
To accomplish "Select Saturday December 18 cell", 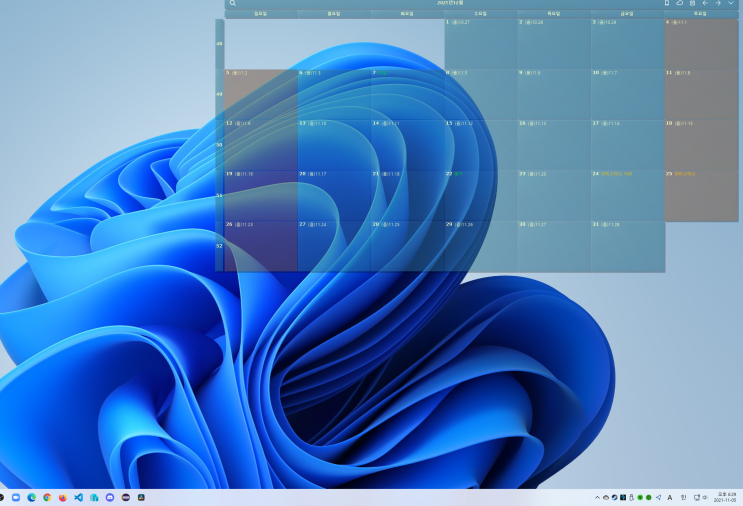I will (x=701, y=145).
